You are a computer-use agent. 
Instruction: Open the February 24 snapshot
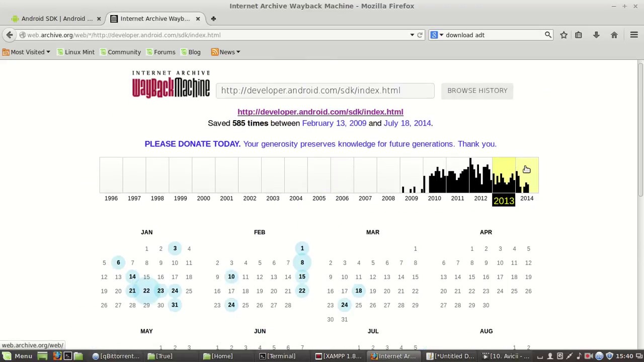(x=231, y=305)
